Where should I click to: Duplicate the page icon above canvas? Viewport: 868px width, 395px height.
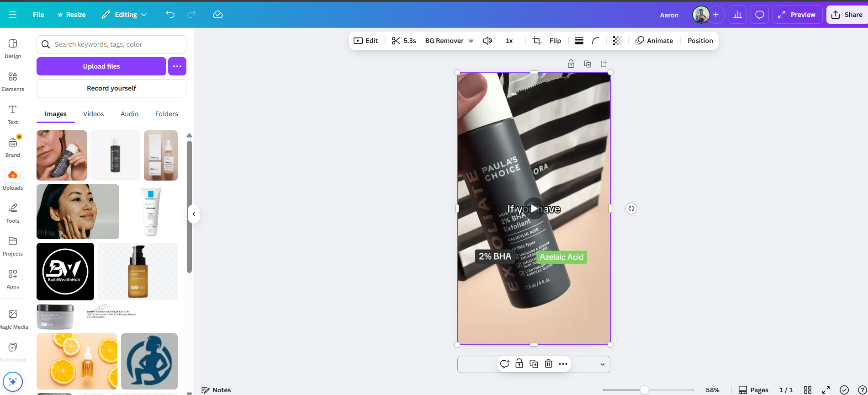[x=587, y=64]
